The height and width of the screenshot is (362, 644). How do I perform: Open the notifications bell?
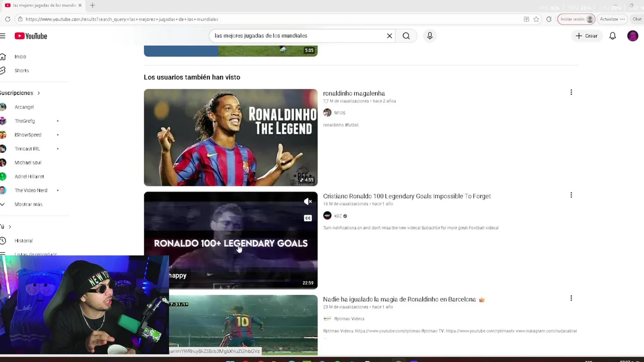[612, 36]
